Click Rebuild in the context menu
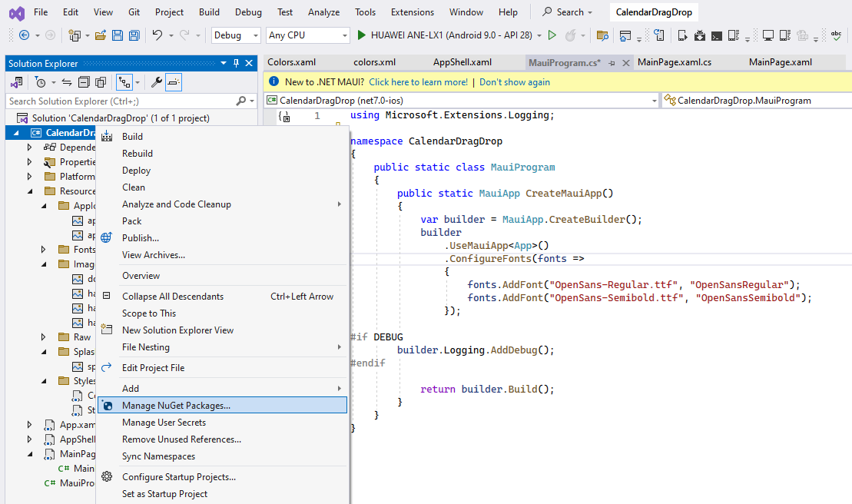The height and width of the screenshot is (504, 852). tap(222, 154)
